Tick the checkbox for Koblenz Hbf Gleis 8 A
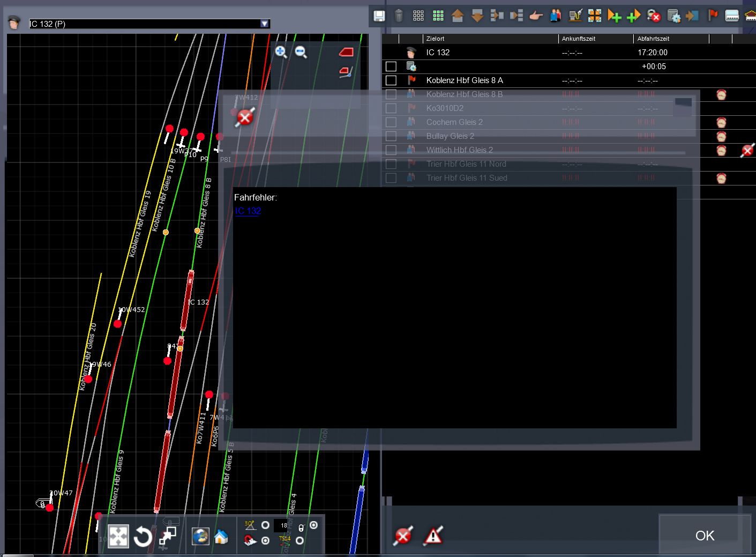756x557 pixels. pyautogui.click(x=391, y=80)
